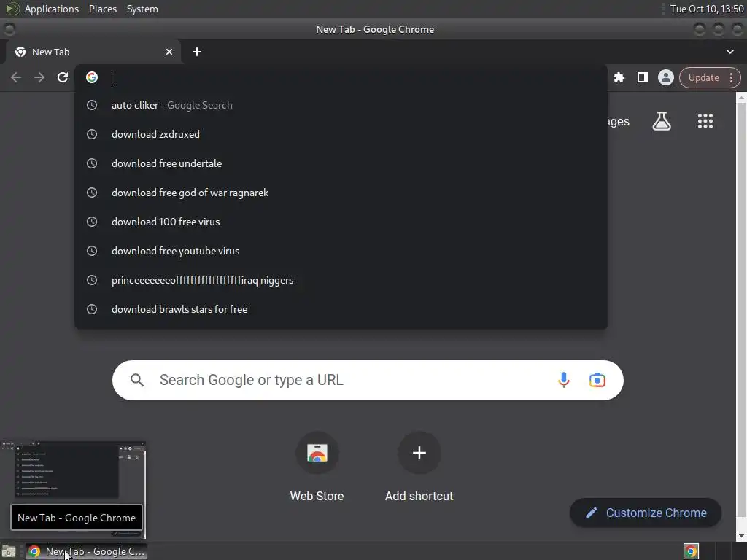Open the Extensions puzzle icon
This screenshot has width=747, height=560.
coord(619,77)
